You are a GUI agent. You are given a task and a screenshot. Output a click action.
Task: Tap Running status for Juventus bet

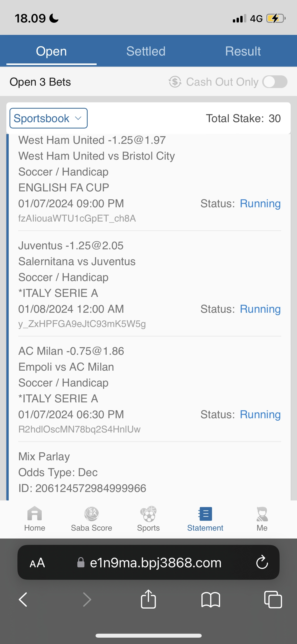coord(260,309)
